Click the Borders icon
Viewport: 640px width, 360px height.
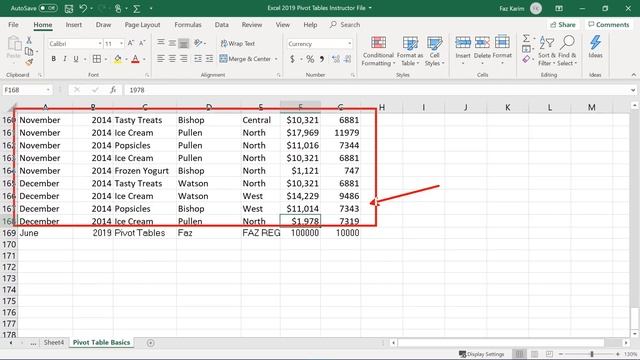tap(97, 59)
